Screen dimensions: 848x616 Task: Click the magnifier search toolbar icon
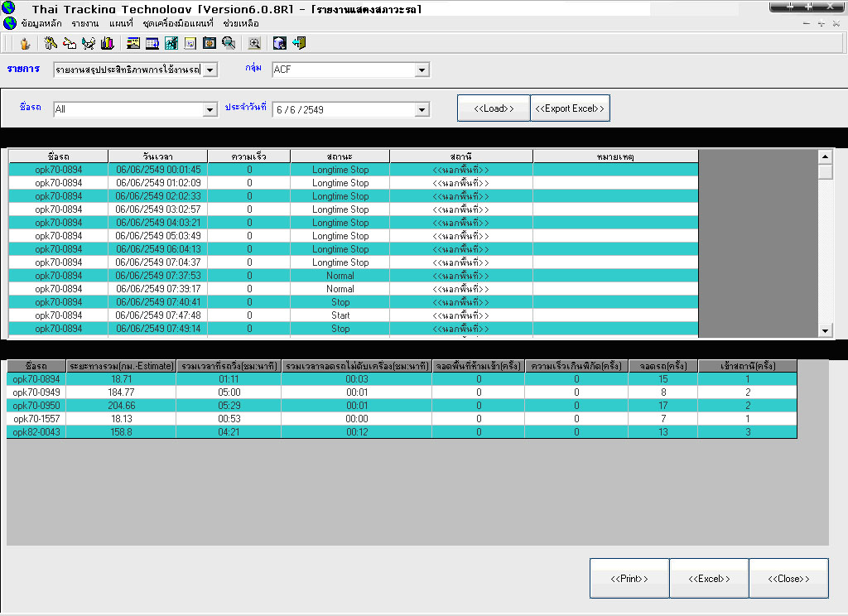pos(229,43)
